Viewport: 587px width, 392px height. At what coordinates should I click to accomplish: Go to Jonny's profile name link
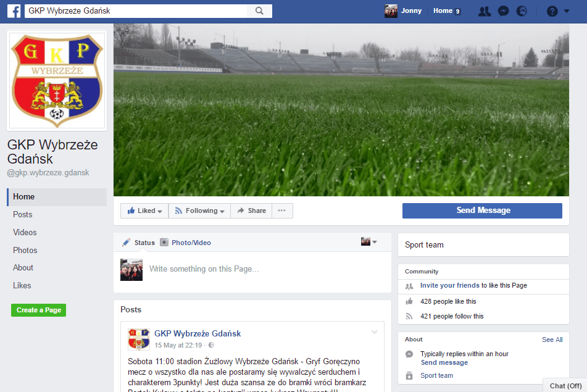(x=411, y=11)
